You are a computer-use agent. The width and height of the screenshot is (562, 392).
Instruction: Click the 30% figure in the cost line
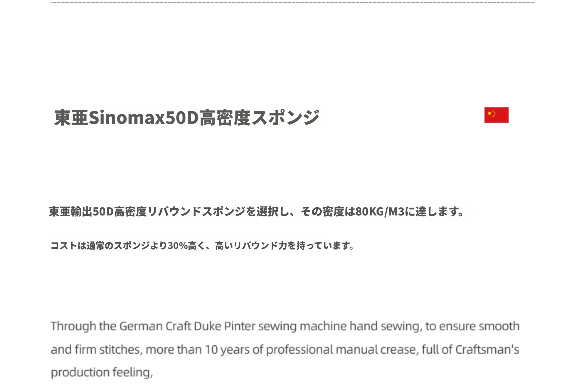[x=178, y=246]
